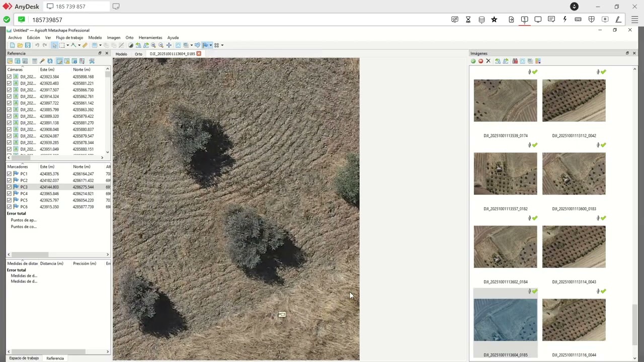Open the Herramientas menu
The image size is (644, 362).
coord(150,38)
